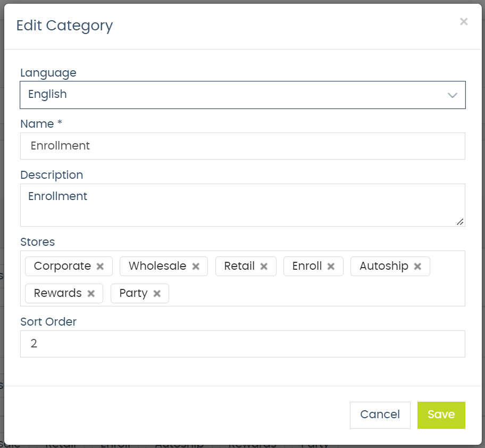Click the Autoship tag label

[x=384, y=266]
